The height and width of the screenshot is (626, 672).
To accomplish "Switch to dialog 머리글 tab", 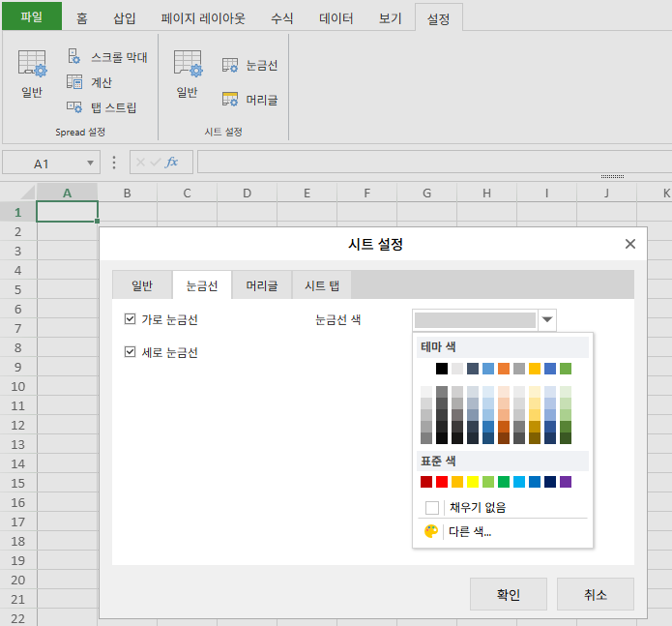I will point(261,285).
